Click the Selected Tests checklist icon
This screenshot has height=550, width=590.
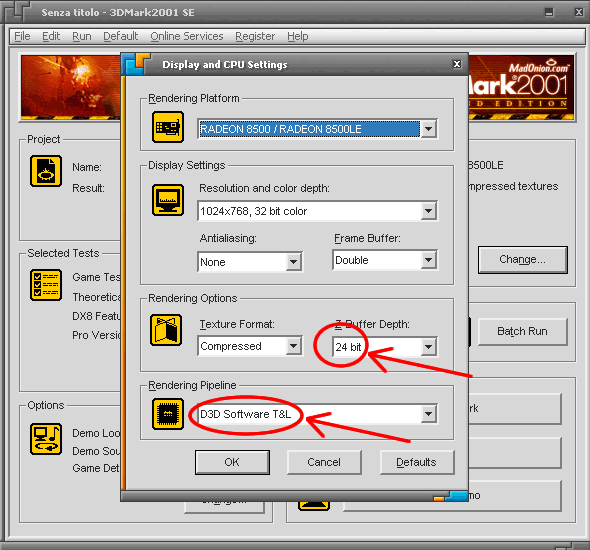pos(46,285)
